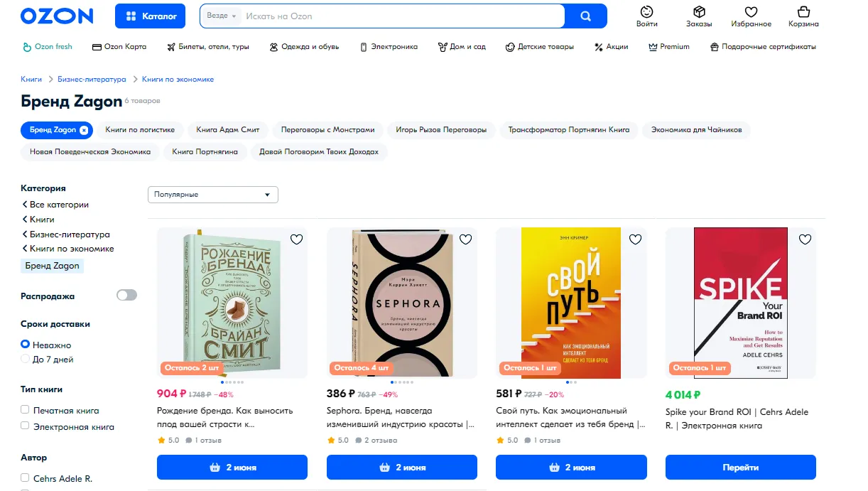The height and width of the screenshot is (491, 868).
Task: Remove the Бренд Zagon filter chip
Action: (x=84, y=130)
